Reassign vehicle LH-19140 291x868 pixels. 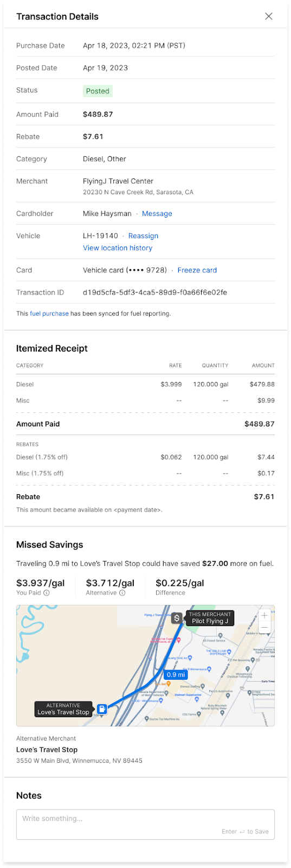tap(143, 236)
